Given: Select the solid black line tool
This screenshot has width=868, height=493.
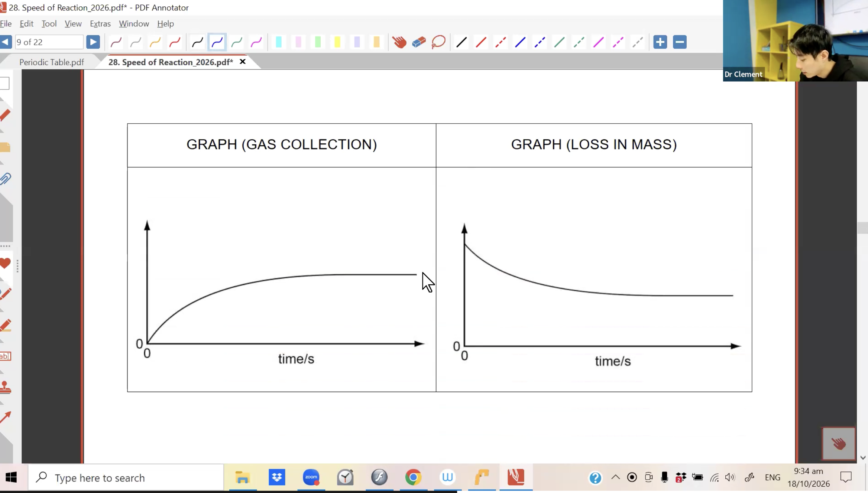Looking at the screenshot, I should (x=461, y=42).
